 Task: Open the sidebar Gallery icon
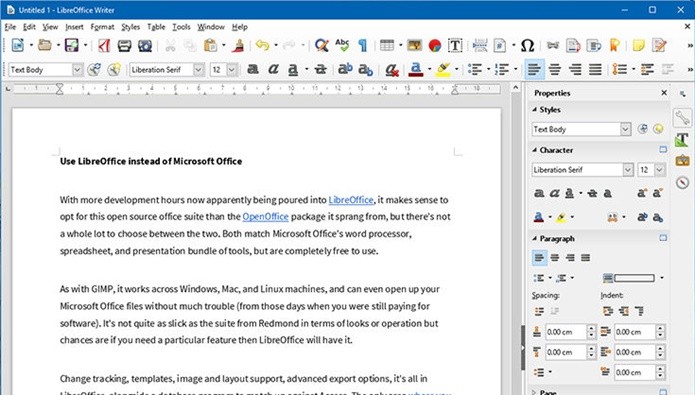(x=683, y=160)
